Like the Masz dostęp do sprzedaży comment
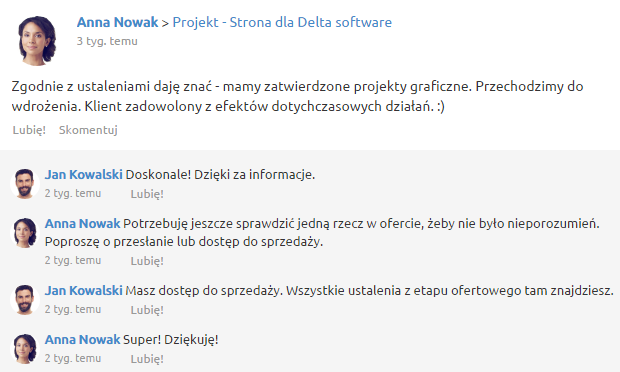 (147, 310)
